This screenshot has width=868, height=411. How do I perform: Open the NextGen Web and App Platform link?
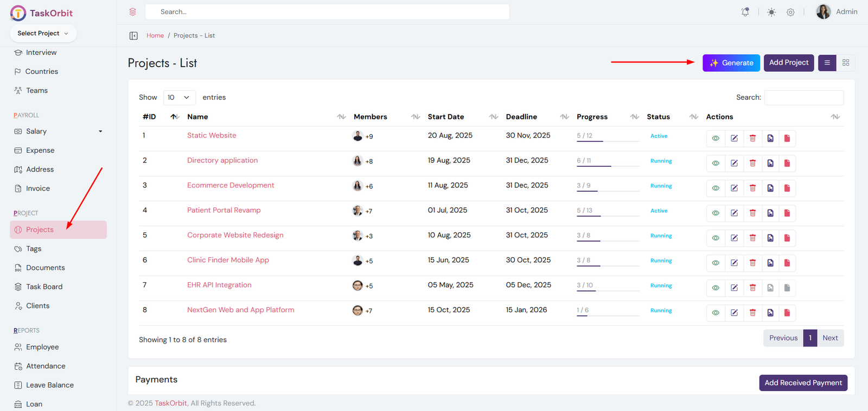click(x=240, y=310)
